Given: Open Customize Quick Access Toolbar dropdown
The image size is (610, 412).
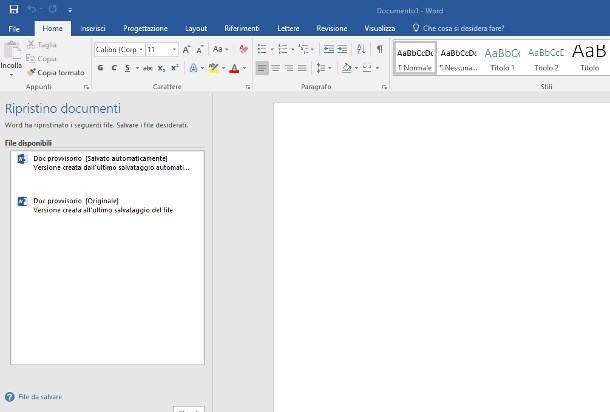Looking at the screenshot, I should tap(70, 11).
